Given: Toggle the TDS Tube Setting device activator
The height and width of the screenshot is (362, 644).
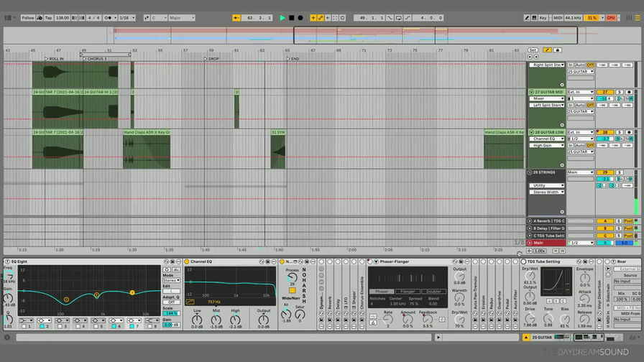Looking at the screenshot, I should point(524,261).
